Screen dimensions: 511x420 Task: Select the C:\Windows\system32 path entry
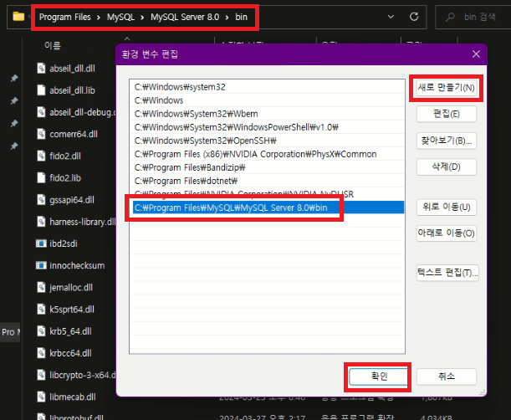point(268,87)
